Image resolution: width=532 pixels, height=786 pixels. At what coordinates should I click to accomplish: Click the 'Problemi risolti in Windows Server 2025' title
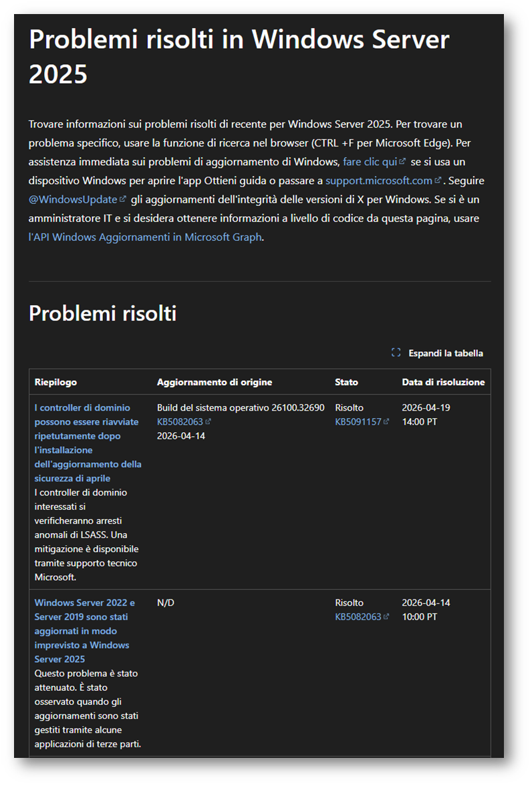point(239,56)
